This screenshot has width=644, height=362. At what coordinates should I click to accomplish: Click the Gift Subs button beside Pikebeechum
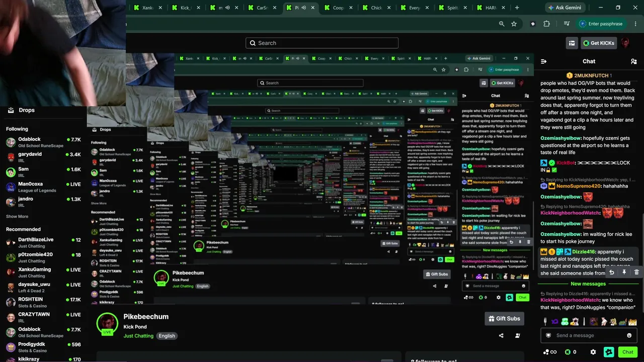pos(505,318)
